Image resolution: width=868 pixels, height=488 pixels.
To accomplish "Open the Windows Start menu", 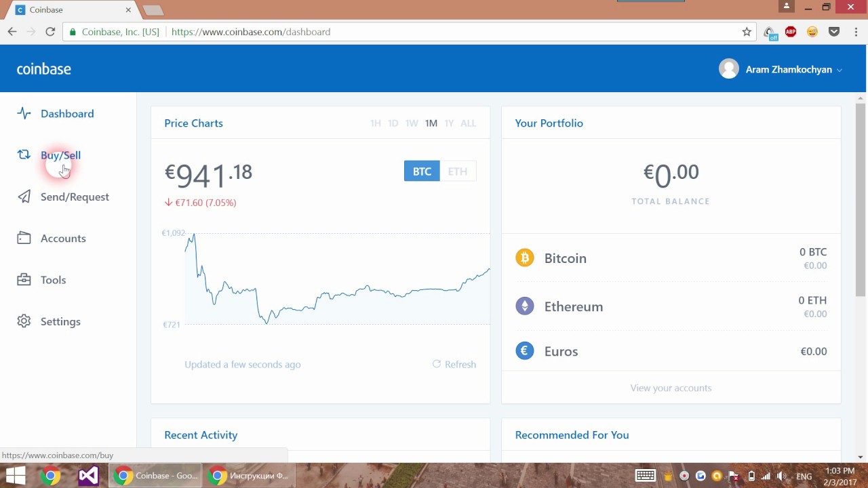I will pos(15,476).
